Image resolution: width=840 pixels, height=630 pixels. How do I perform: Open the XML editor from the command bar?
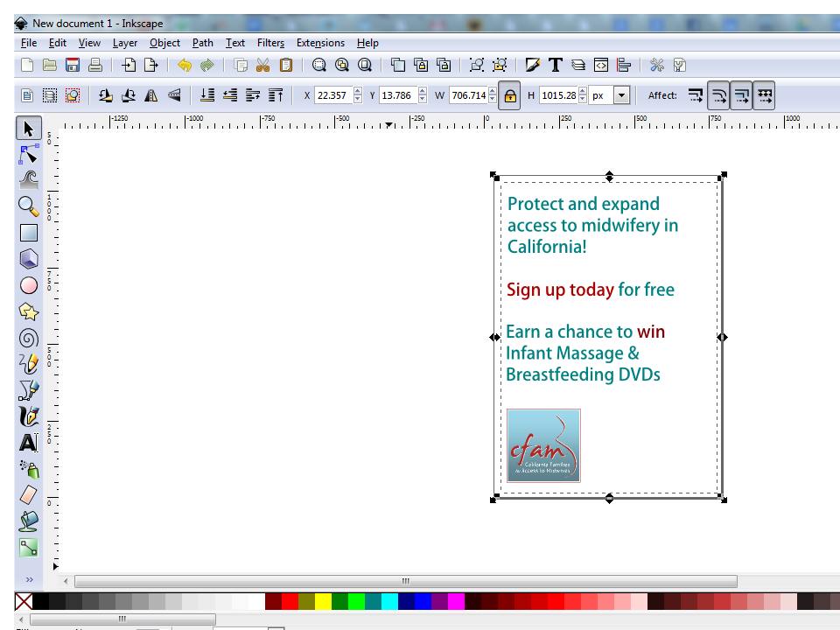point(601,65)
